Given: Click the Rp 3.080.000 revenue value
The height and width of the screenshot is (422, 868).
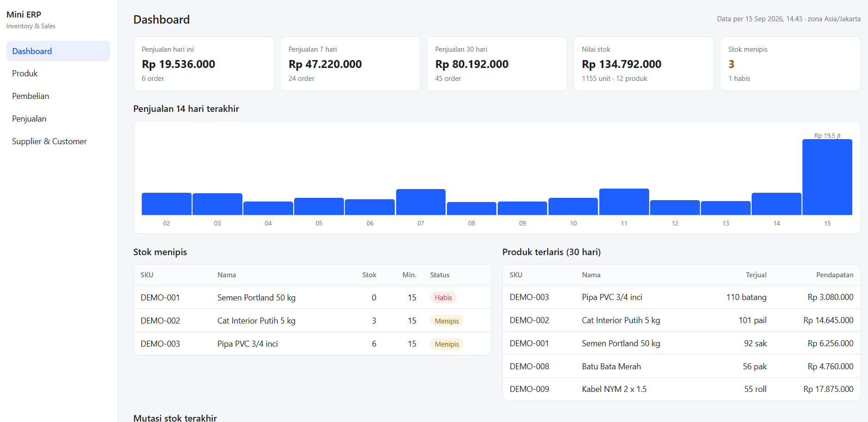Looking at the screenshot, I should point(830,297).
